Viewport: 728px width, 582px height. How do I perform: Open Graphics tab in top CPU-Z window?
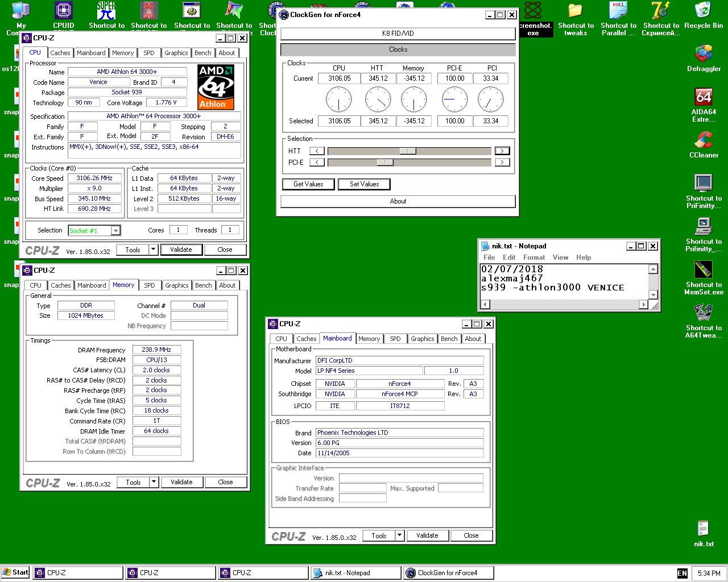tap(176, 53)
